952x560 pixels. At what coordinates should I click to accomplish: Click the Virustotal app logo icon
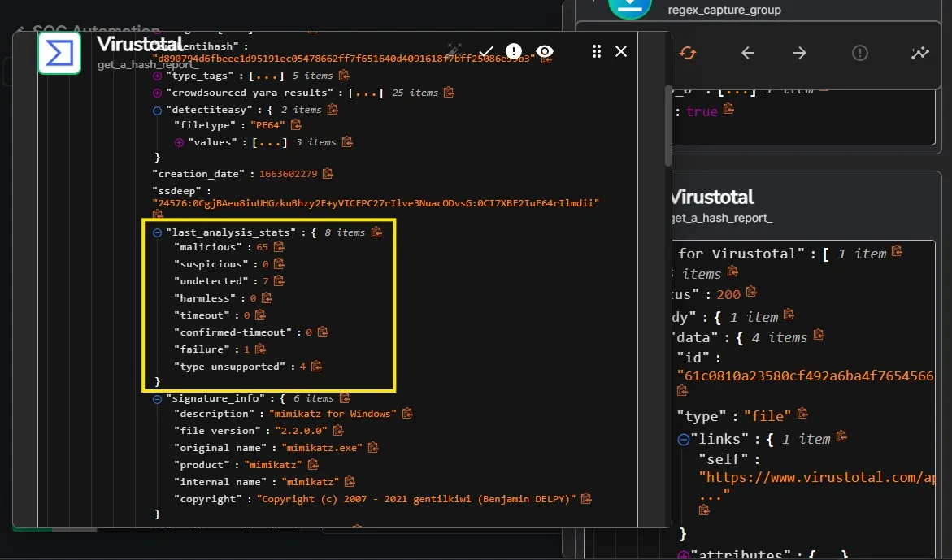point(59,53)
